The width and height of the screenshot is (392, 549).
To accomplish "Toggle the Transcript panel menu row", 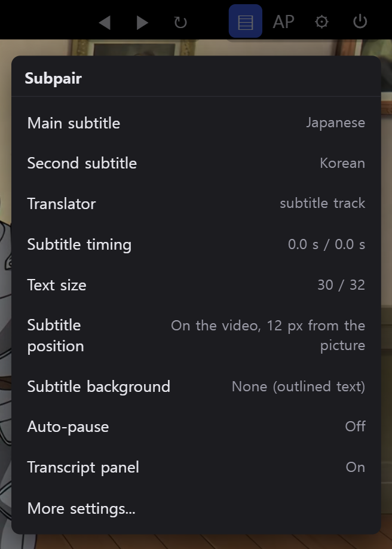I will pos(196,467).
